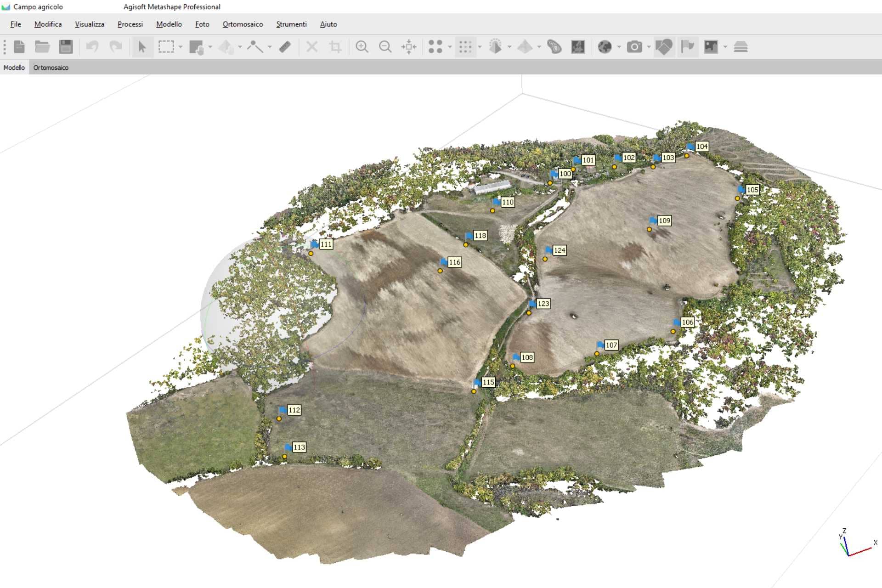Expand the basemap globe dropdown arrow
Screen dimensions: 882x588
(x=619, y=47)
